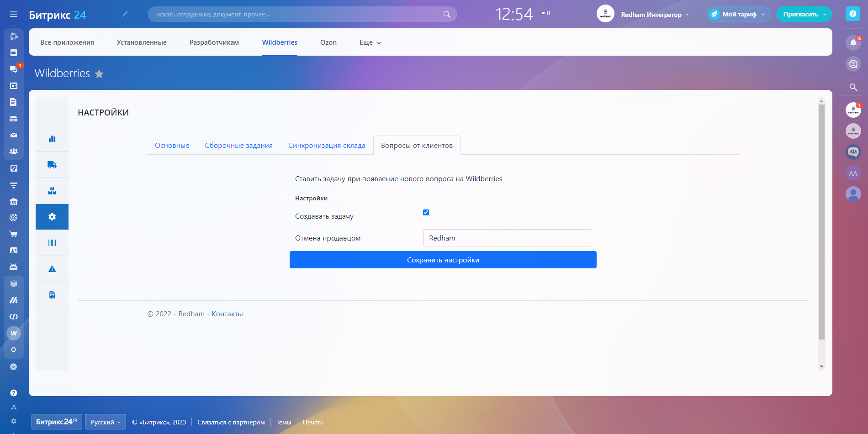868x434 pixels.
Task: Expand the Еще menu dropdown
Action: (370, 42)
